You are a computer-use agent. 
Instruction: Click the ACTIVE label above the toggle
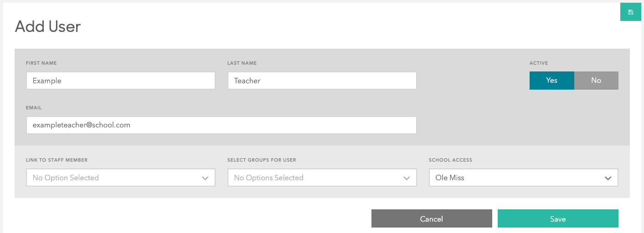pos(539,63)
